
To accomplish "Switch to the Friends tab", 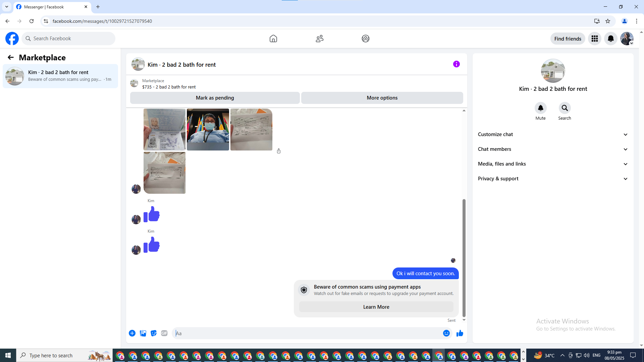I will (319, 39).
